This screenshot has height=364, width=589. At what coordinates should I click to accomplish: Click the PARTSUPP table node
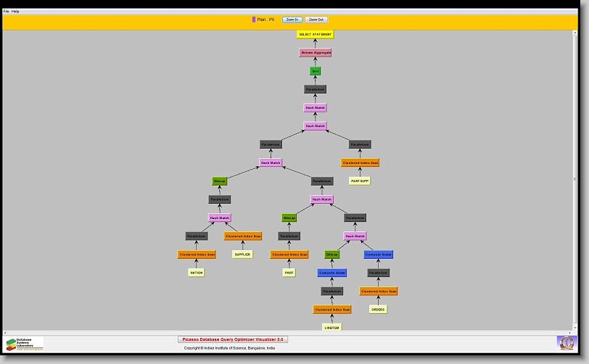point(360,181)
